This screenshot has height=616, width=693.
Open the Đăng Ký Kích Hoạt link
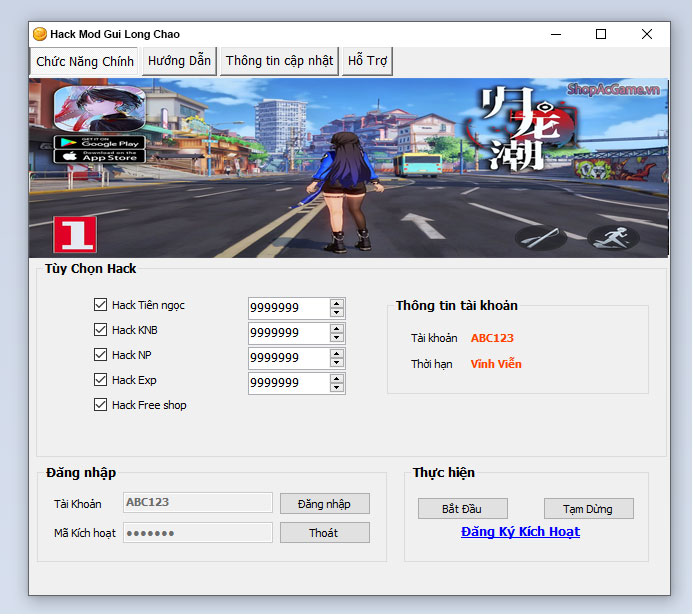click(x=520, y=532)
